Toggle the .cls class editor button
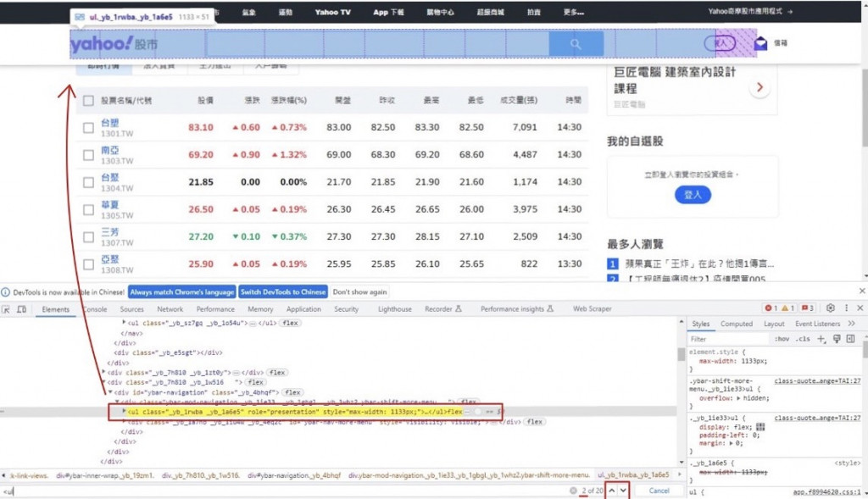The width and height of the screenshot is (868, 499). 804,339
